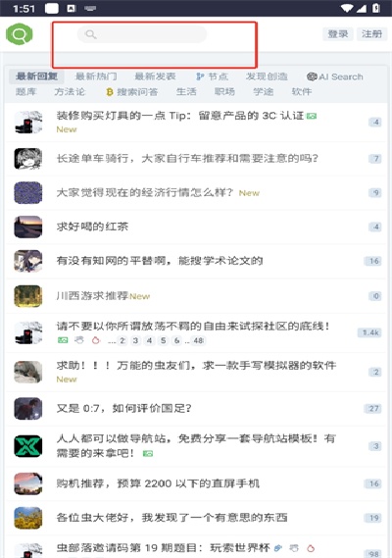392x558 pixels.
Task: Tap the green X avatar icon
Action: click(x=28, y=446)
